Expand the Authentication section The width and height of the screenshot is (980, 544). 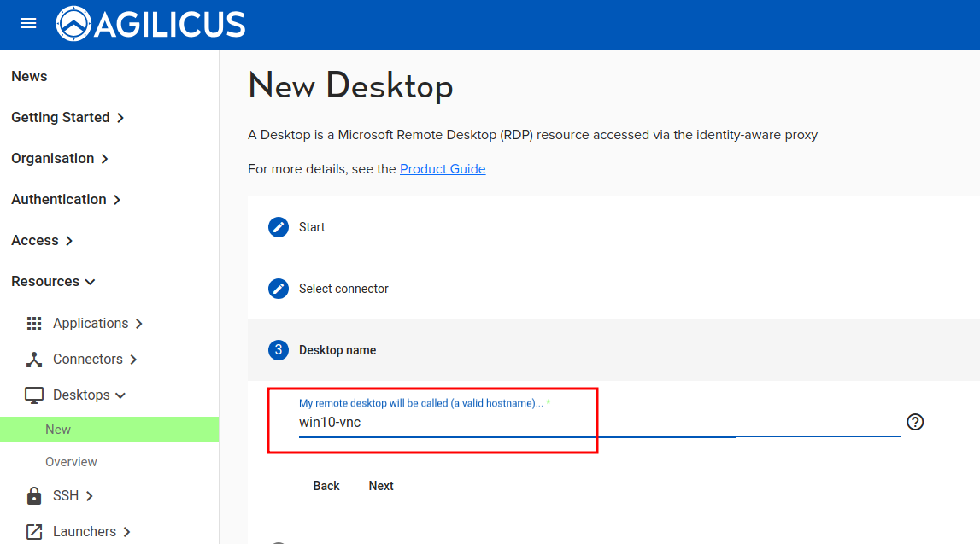click(x=66, y=200)
